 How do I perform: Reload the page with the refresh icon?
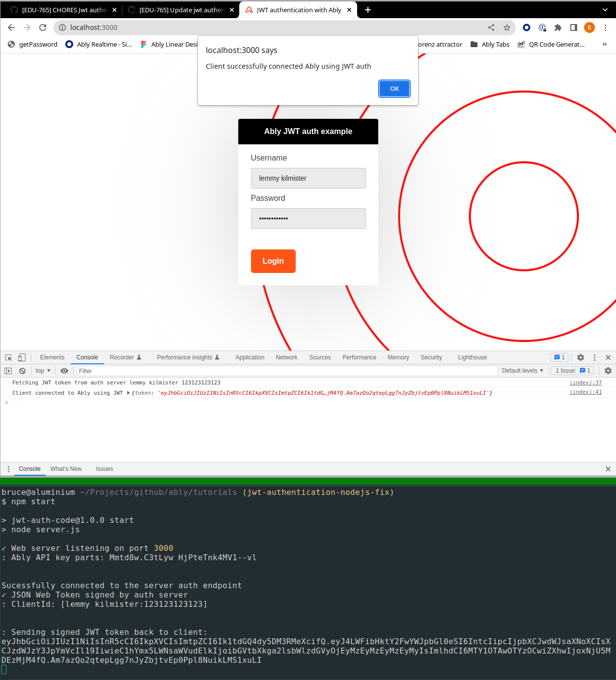coord(43,27)
